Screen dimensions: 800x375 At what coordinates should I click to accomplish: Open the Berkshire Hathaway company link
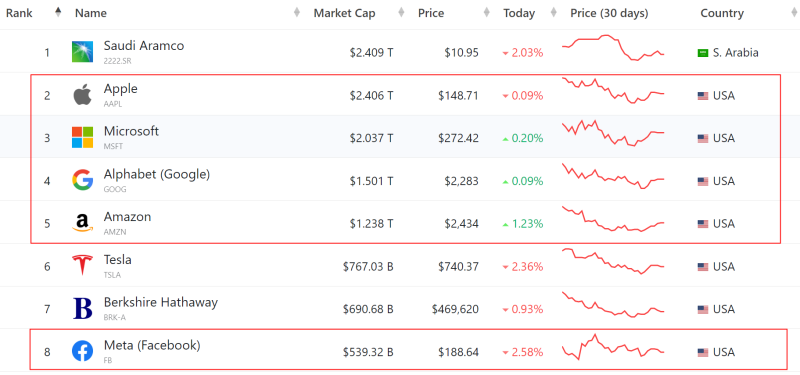tap(161, 302)
